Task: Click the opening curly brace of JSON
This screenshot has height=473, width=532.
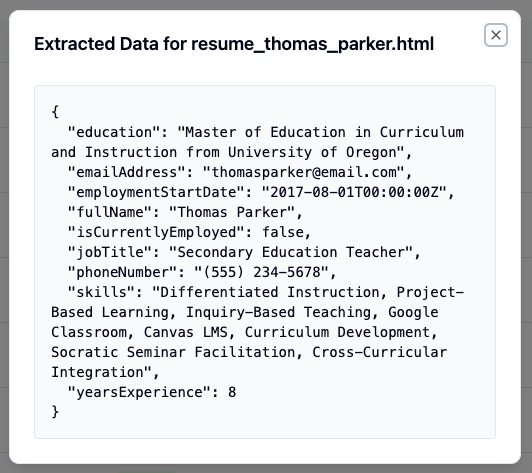Action: [55, 112]
